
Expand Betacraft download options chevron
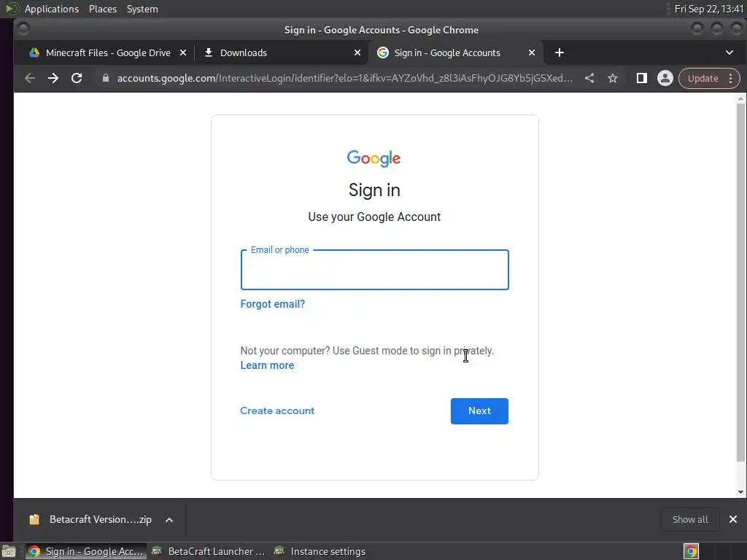(x=169, y=519)
